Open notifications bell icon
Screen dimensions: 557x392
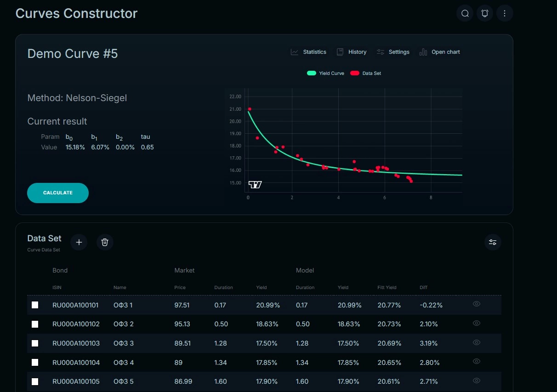485,13
